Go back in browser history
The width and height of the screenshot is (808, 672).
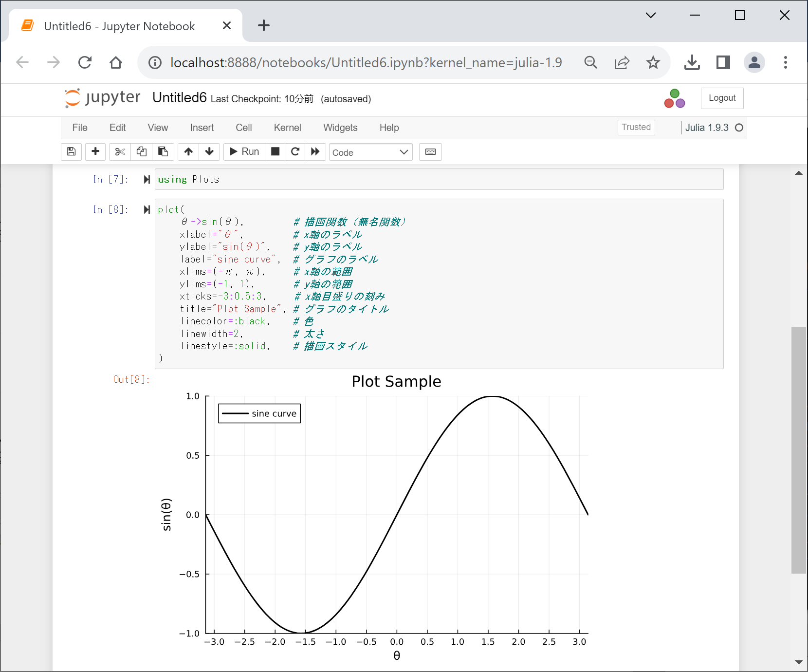[22, 62]
